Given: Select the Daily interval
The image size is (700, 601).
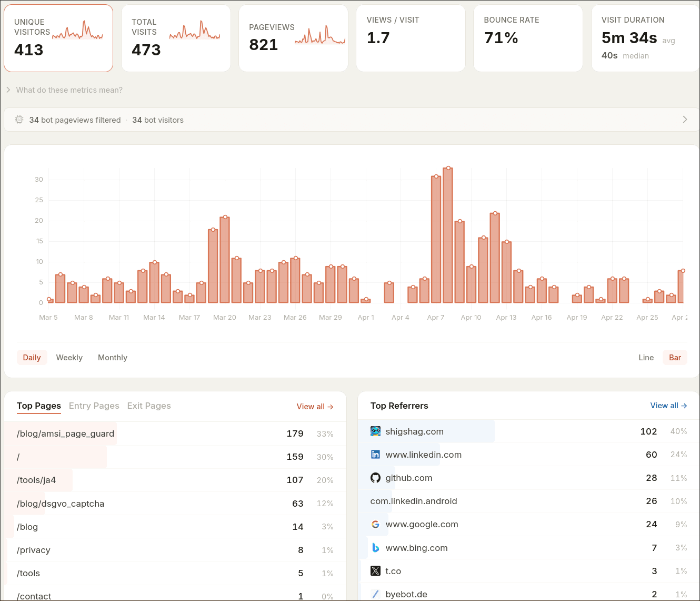Looking at the screenshot, I should click(32, 358).
